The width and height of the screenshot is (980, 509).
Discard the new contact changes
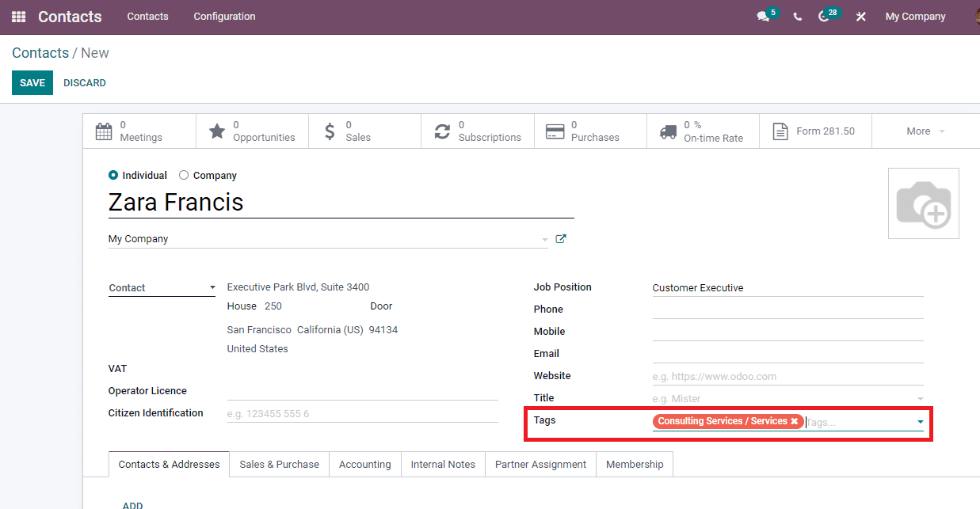pos(85,83)
